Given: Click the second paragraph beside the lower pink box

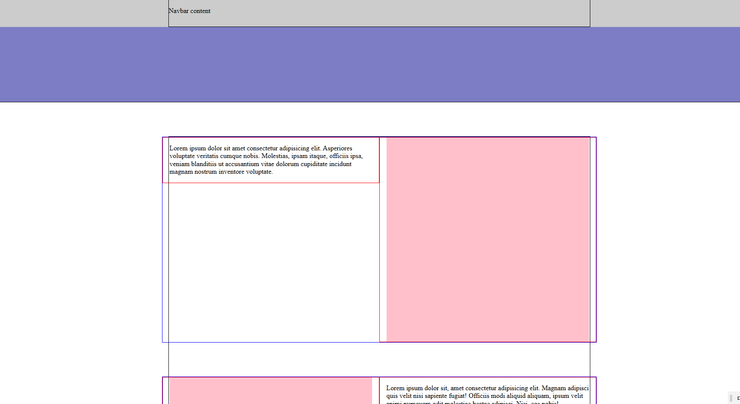Looking at the screenshot, I should [485, 392].
